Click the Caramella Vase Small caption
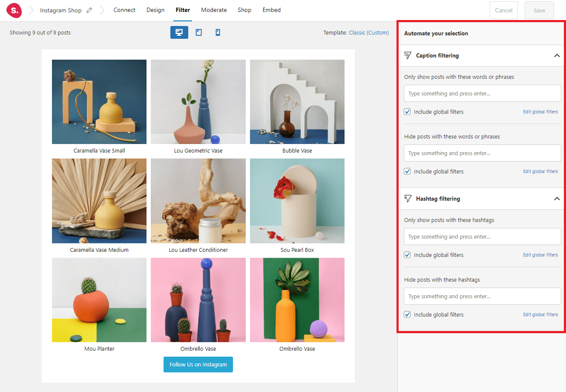This screenshot has height=392, width=566. coord(99,150)
